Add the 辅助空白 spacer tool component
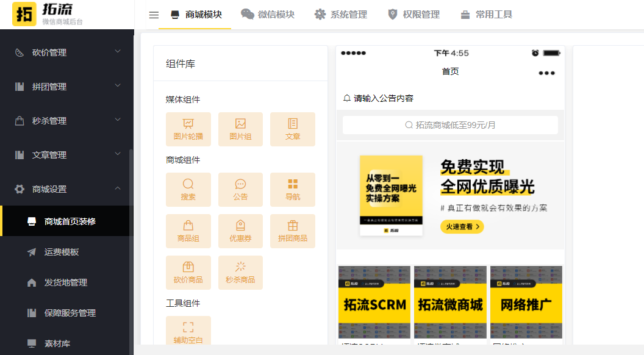Image resolution: width=644 pixels, height=355 pixels. [x=188, y=329]
